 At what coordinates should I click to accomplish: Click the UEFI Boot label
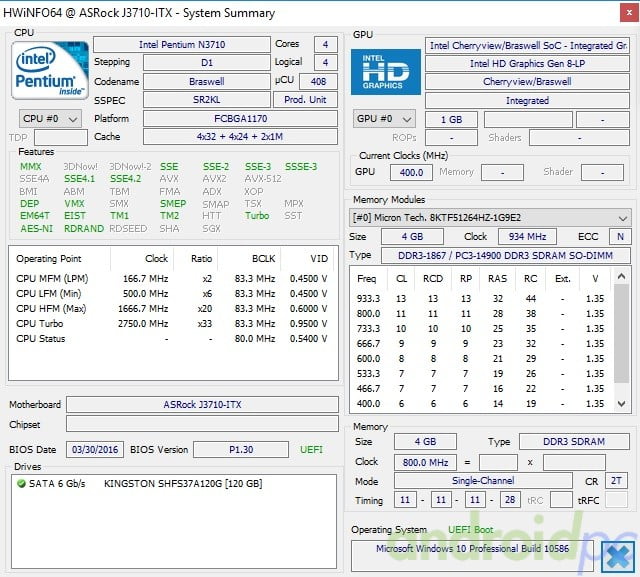(x=471, y=530)
